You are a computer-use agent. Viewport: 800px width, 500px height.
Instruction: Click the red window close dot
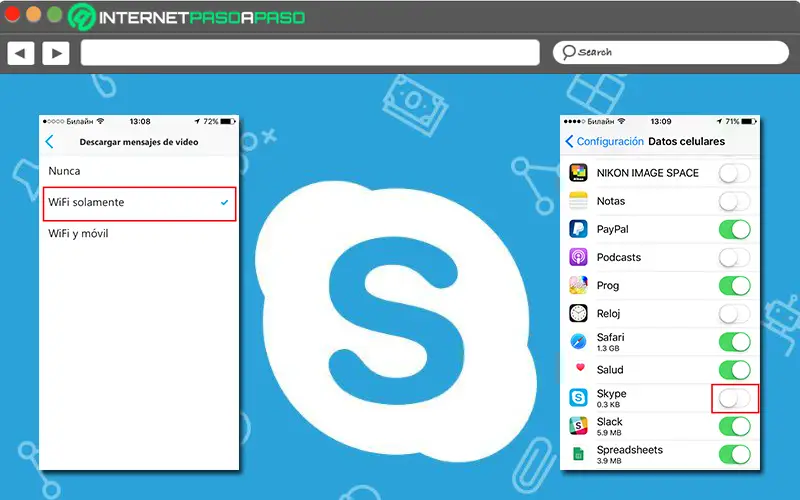pos(12,14)
